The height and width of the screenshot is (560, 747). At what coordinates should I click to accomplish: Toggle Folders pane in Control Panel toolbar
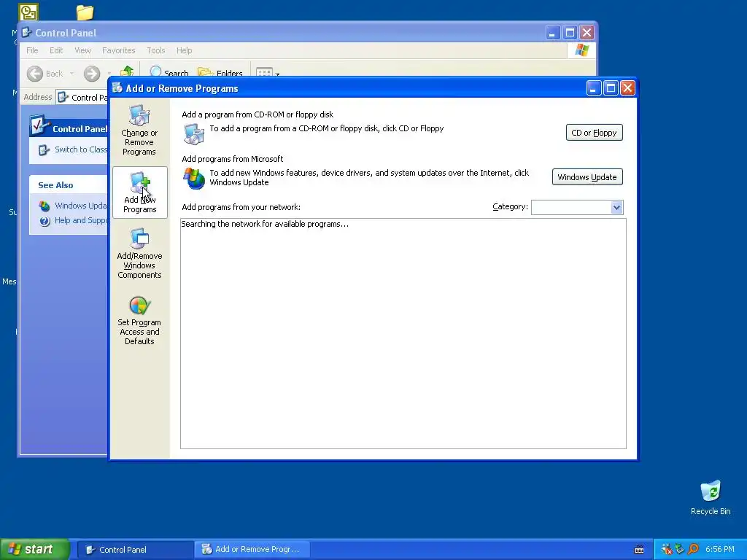click(x=220, y=72)
